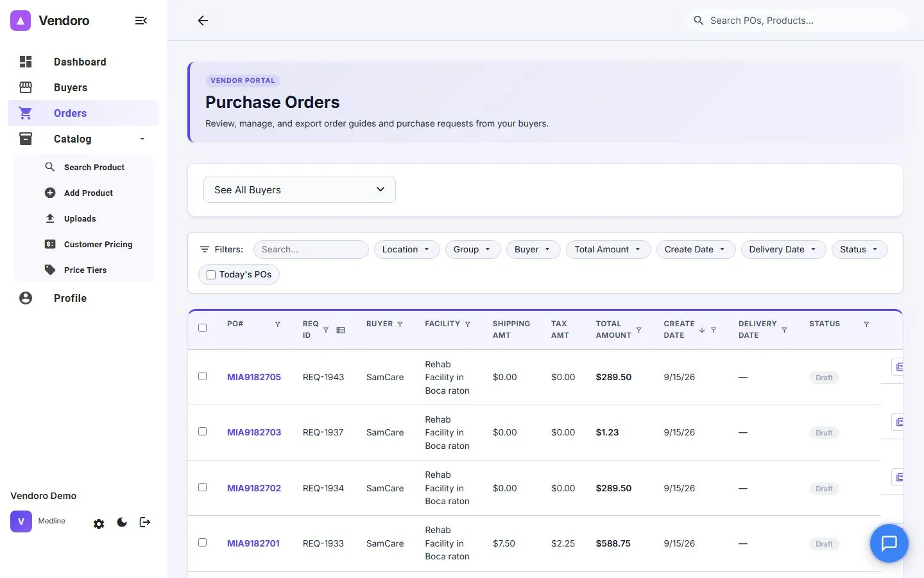Click the Delivery Date column filter icon

(784, 330)
